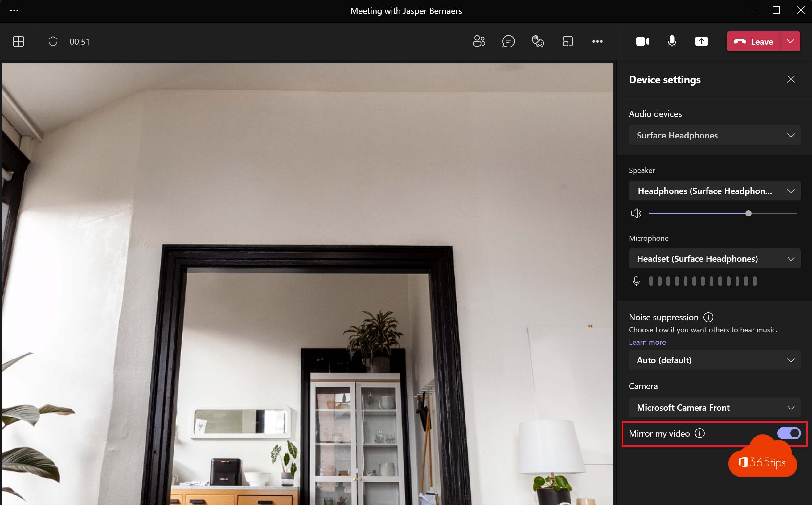Expand Audio devices dropdown
This screenshot has width=812, height=505.
(715, 135)
